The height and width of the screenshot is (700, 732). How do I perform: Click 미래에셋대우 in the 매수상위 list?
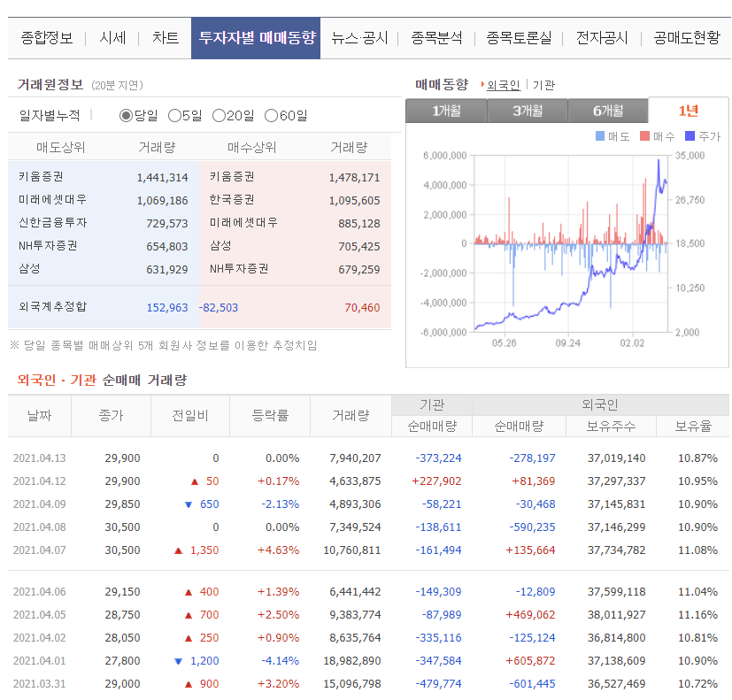[x=243, y=223]
